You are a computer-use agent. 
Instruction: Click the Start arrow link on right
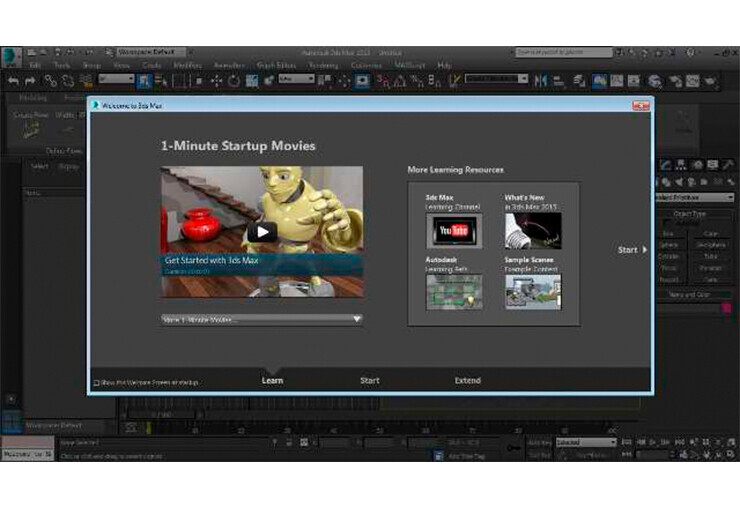point(632,250)
